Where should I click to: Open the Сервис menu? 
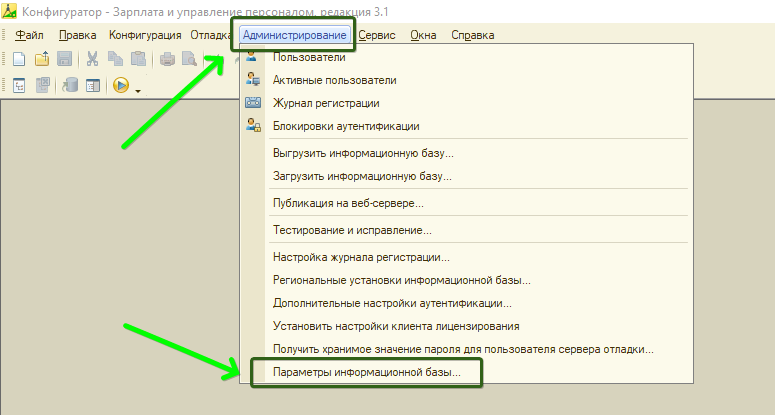(x=377, y=35)
